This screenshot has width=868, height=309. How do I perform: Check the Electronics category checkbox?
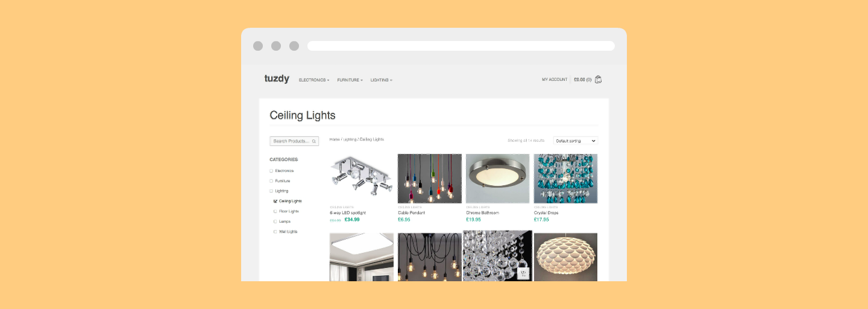pos(271,171)
